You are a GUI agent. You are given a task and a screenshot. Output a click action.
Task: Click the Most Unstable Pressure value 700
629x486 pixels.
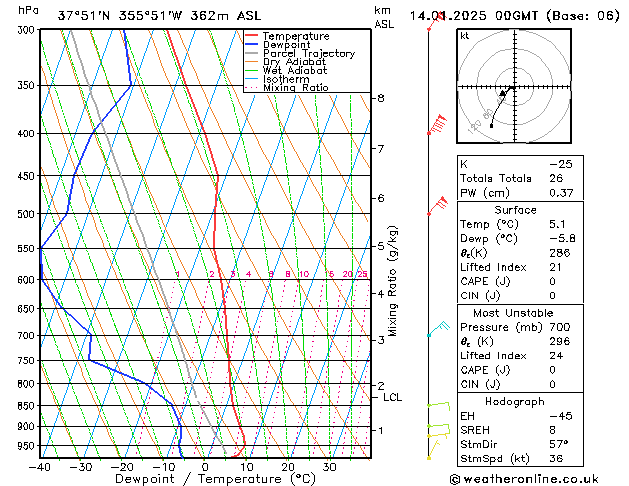point(560,327)
